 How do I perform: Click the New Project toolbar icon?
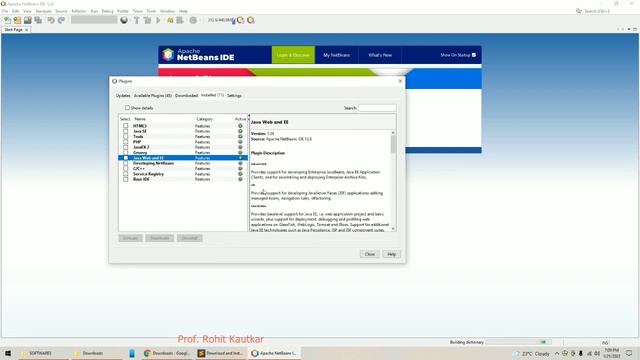tap(17, 20)
